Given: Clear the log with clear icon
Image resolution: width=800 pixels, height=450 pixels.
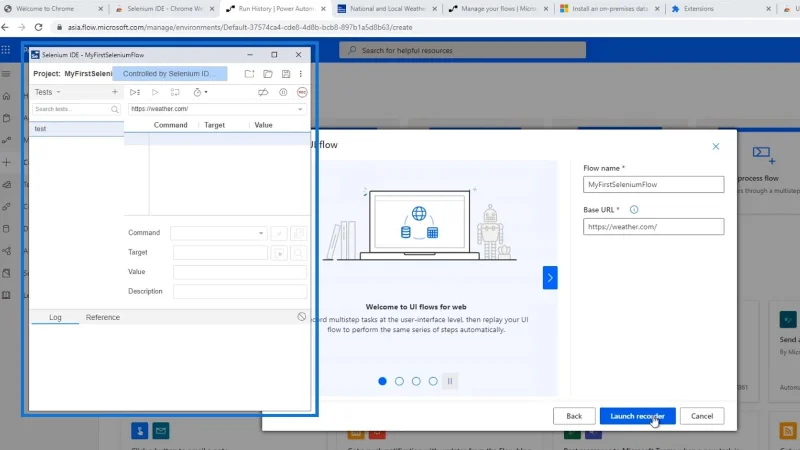Looking at the screenshot, I should (302, 317).
